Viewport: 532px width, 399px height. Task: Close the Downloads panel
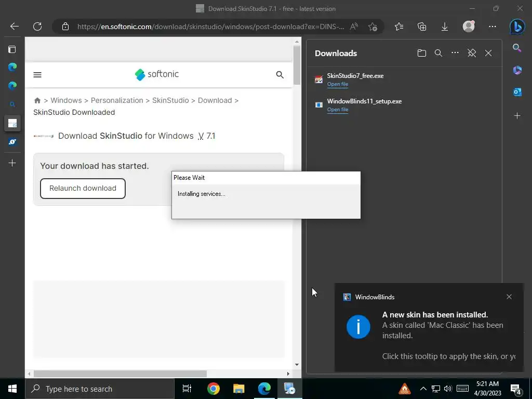pos(488,53)
